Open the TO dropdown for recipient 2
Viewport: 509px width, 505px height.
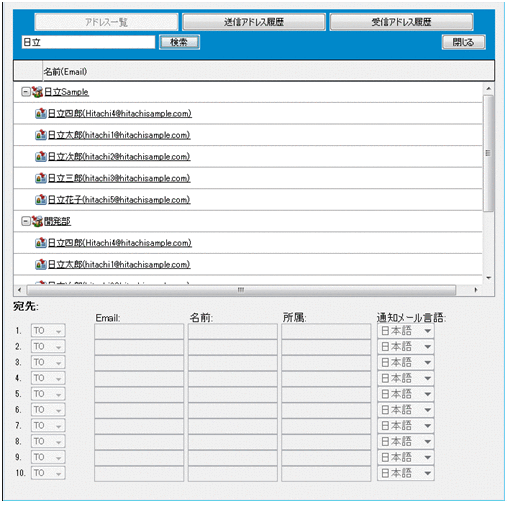point(48,346)
